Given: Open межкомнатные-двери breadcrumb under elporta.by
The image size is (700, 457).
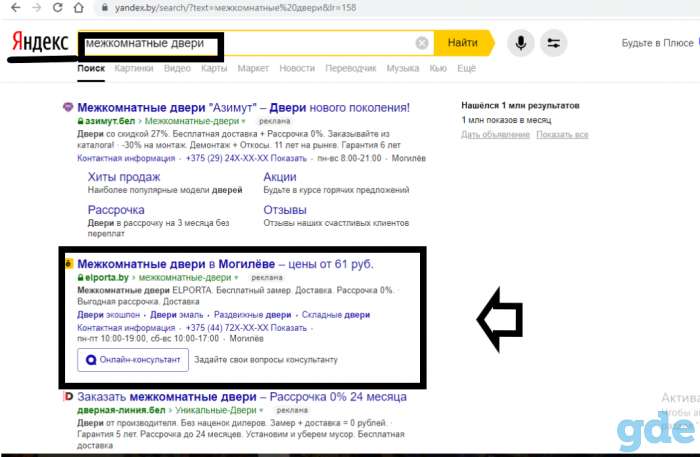Looking at the screenshot, I should point(185,278).
